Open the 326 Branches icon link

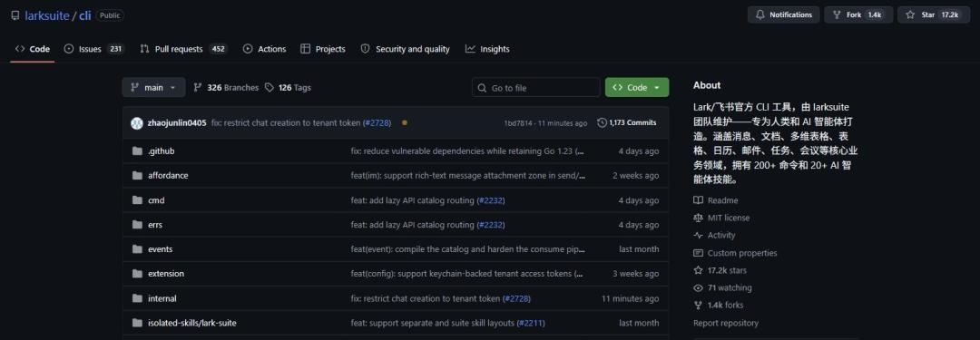coord(198,88)
